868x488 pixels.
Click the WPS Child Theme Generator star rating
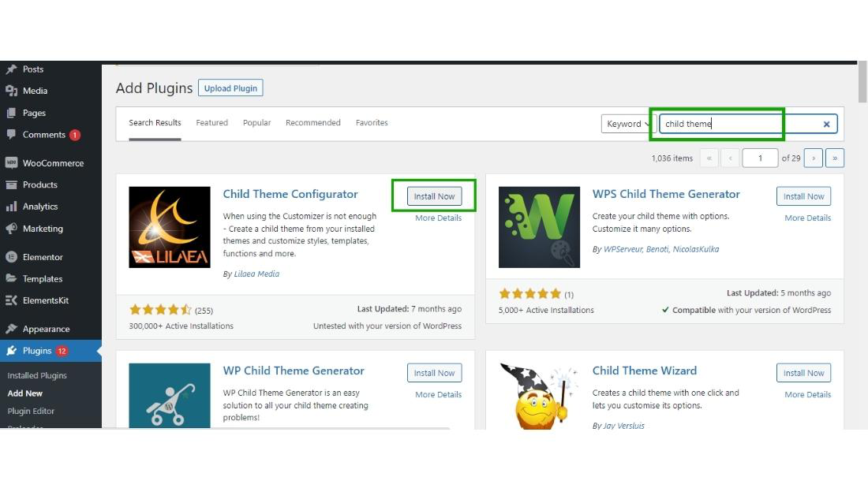pyautogui.click(x=529, y=294)
